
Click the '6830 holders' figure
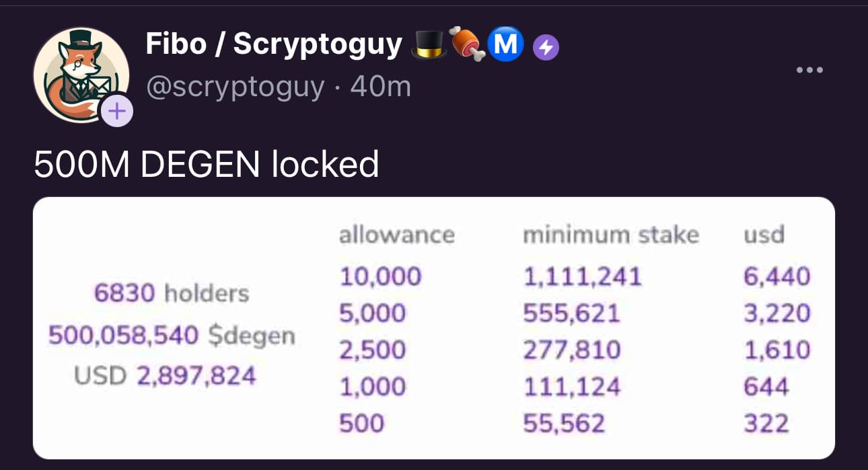(x=172, y=293)
